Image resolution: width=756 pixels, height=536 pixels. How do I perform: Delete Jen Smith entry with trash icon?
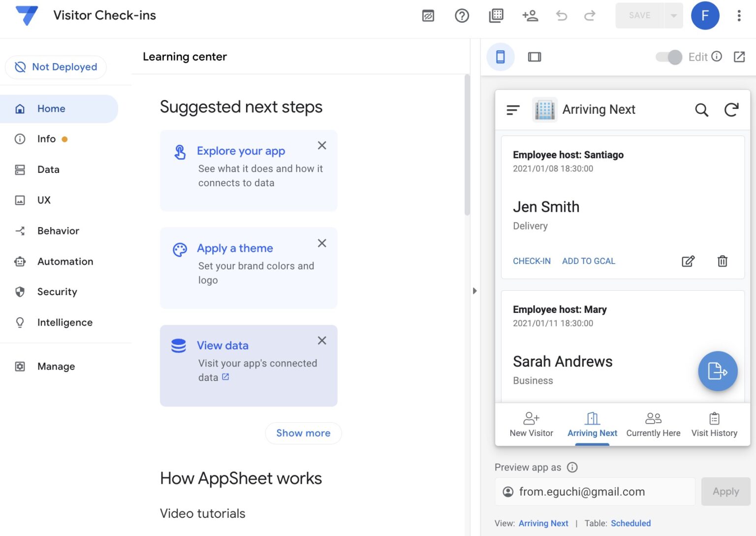(722, 261)
